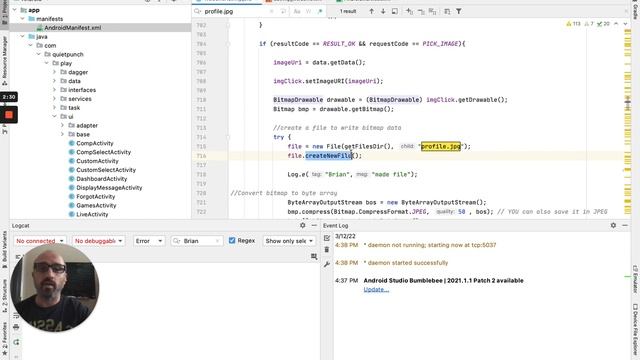Viewport: 640px width, 360px height.
Task: Expand the base package
Action: pos(62,134)
